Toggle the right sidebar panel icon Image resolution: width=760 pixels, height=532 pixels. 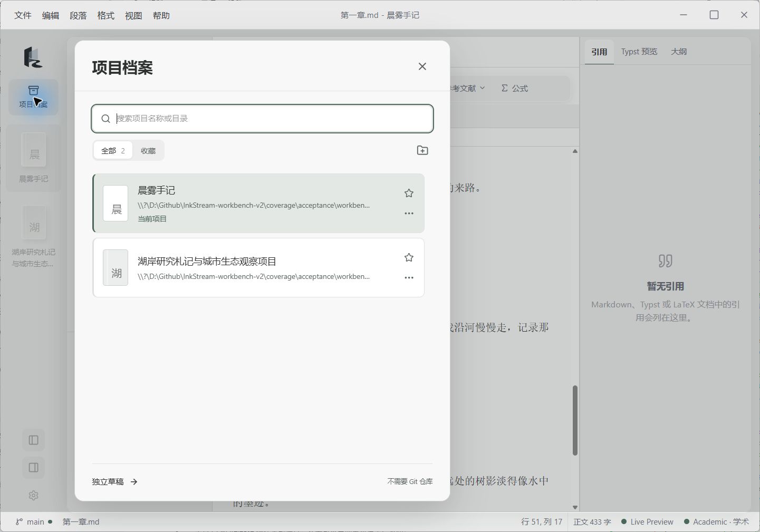click(x=34, y=468)
